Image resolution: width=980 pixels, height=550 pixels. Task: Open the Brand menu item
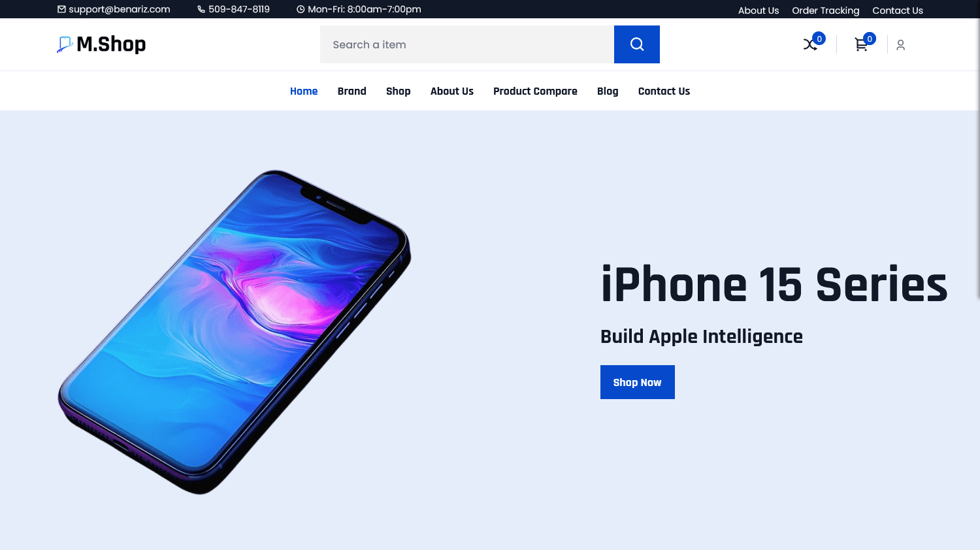(352, 91)
